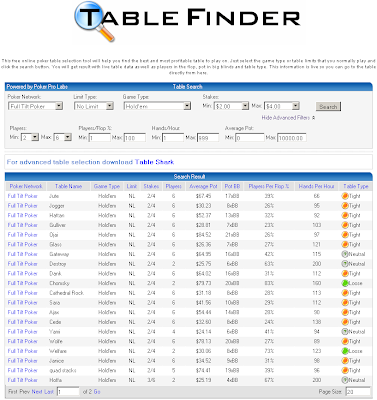The image size is (377, 400).
Task: Click the average pot value $74.41
Action: [x=203, y=370]
